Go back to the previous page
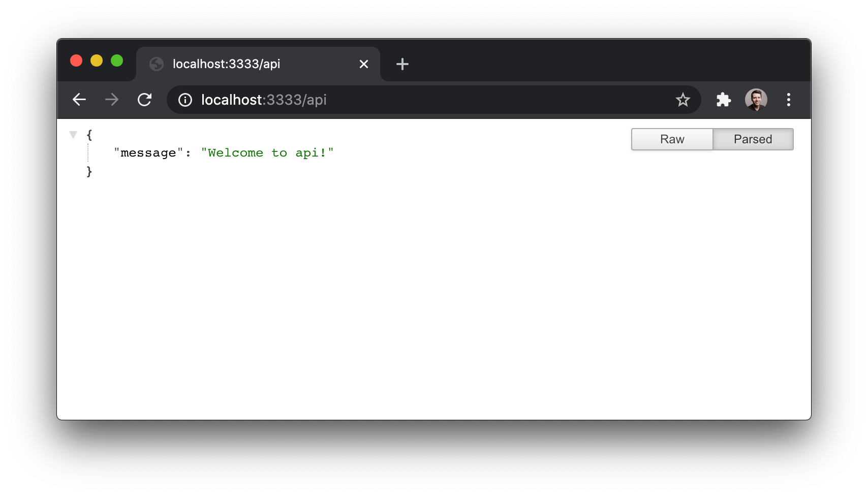868x495 pixels. coord(79,100)
